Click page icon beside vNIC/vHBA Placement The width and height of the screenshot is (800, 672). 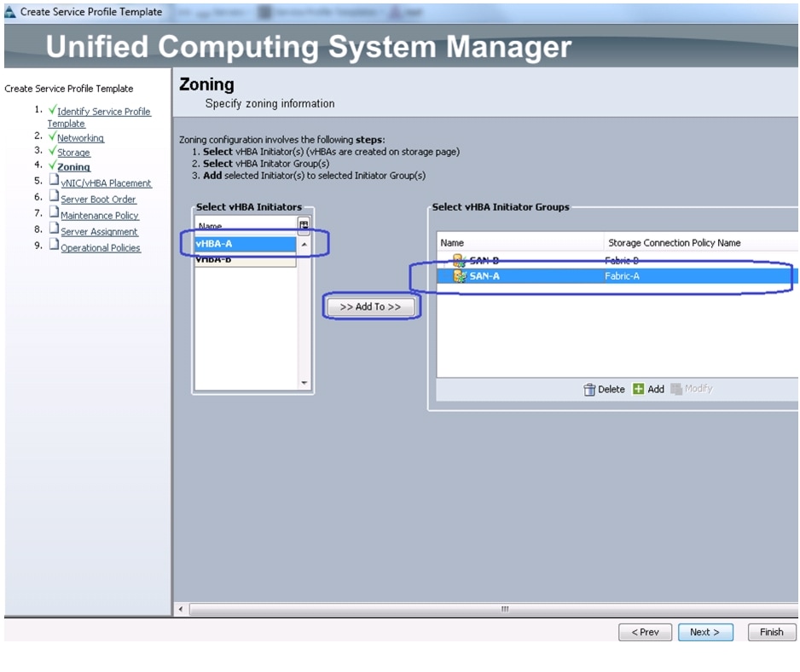(x=54, y=180)
